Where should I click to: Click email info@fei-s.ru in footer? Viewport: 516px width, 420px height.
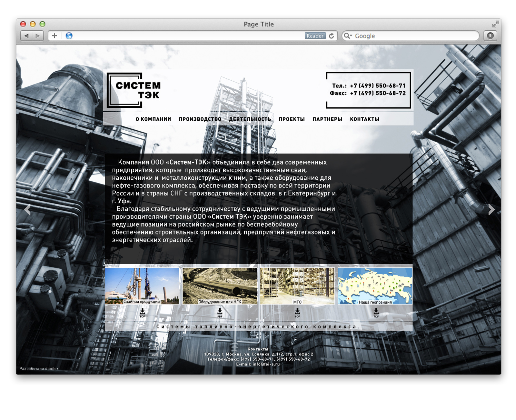coord(266,364)
